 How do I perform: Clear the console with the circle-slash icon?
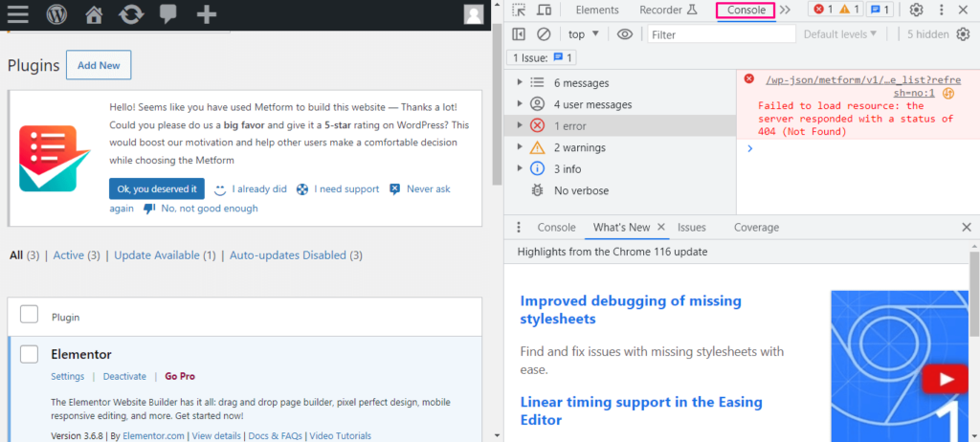point(544,34)
